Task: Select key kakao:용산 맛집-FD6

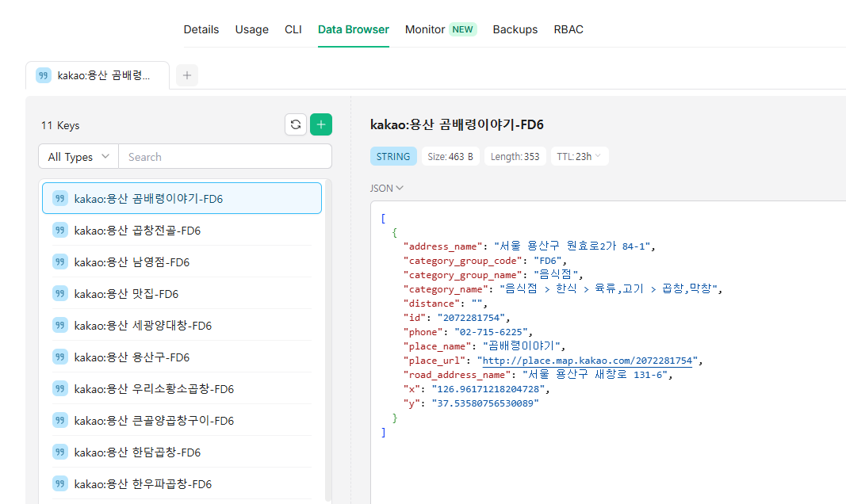Action: point(182,294)
